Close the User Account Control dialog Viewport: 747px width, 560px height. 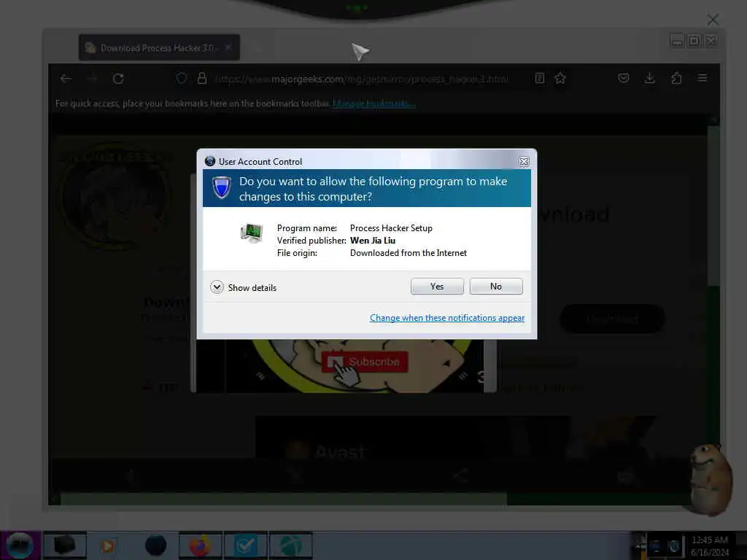point(524,162)
